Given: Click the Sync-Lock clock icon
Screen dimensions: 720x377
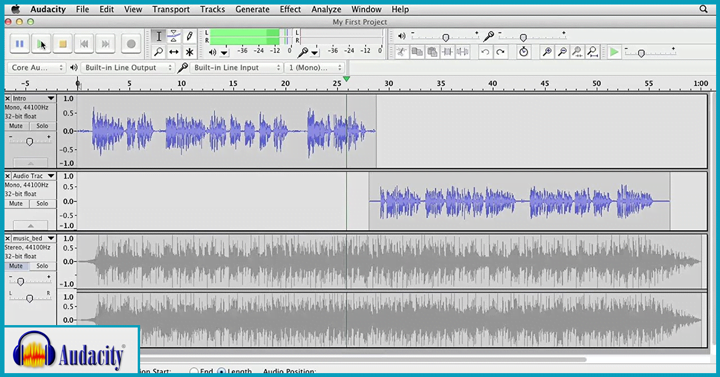Looking at the screenshot, I should click(523, 52).
